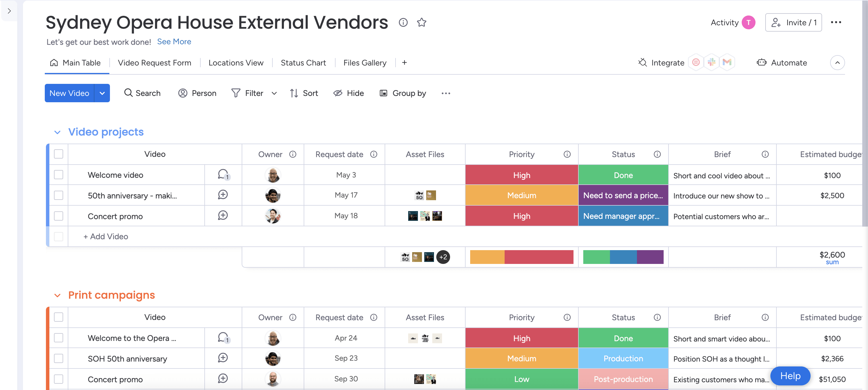Click Video projects priority summary bar
Image resolution: width=868 pixels, height=390 pixels.
tap(522, 257)
